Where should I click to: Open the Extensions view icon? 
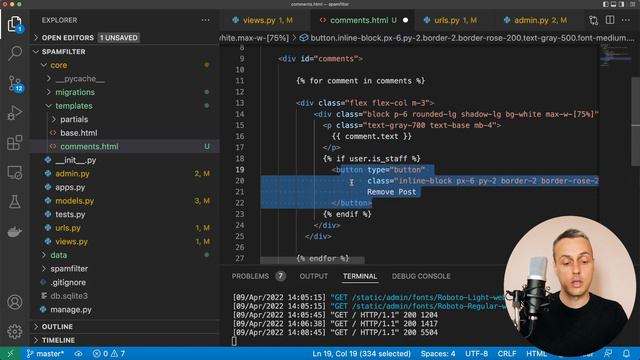click(15, 142)
